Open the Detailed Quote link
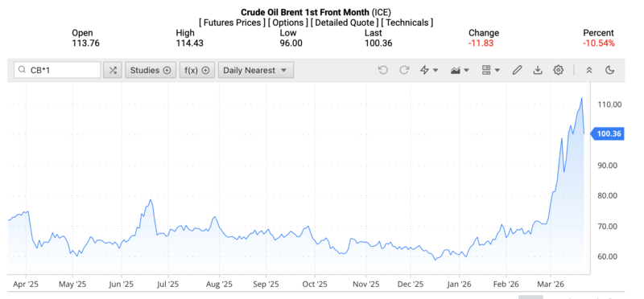The image size is (644, 299). click(345, 23)
